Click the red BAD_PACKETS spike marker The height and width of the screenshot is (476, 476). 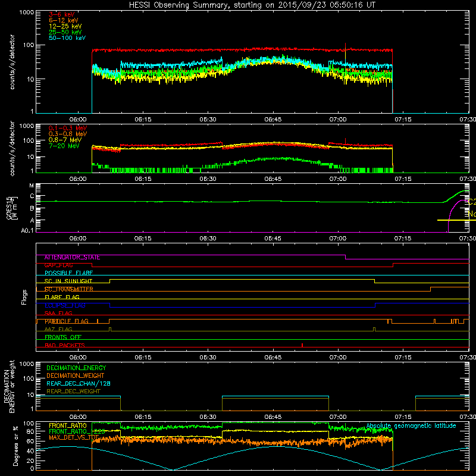pos(302,345)
